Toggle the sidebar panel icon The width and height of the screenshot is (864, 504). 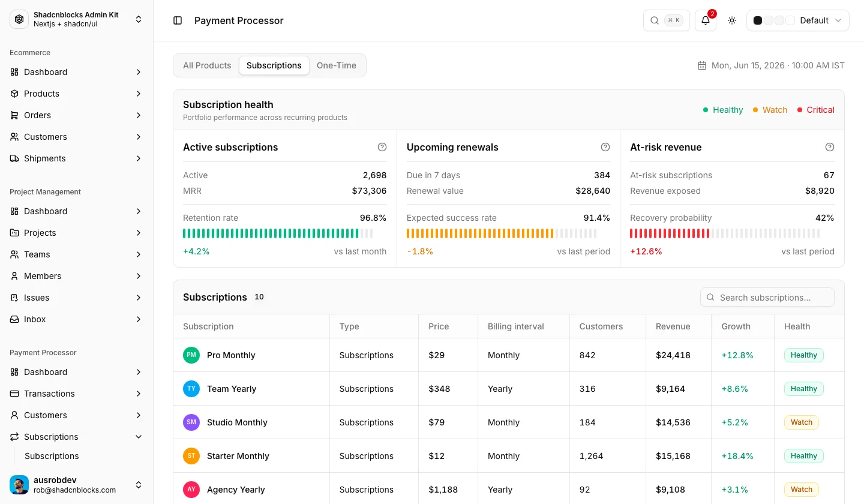(178, 20)
